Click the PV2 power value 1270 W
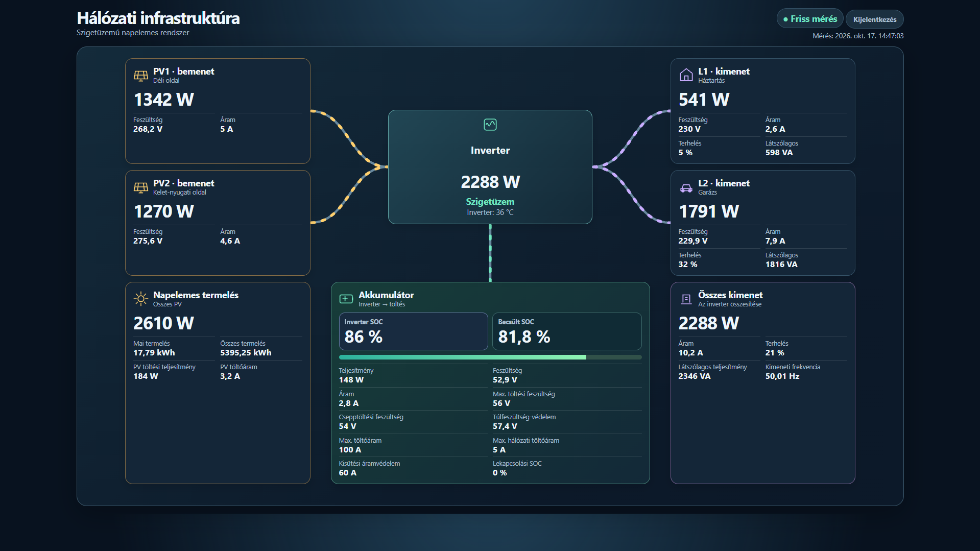Viewport: 980px width, 551px height. [x=164, y=211]
